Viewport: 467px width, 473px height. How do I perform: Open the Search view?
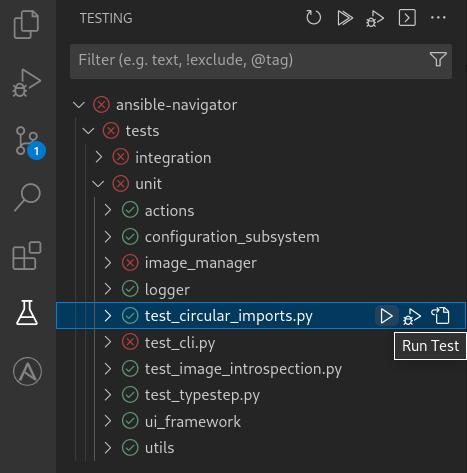coord(27,197)
